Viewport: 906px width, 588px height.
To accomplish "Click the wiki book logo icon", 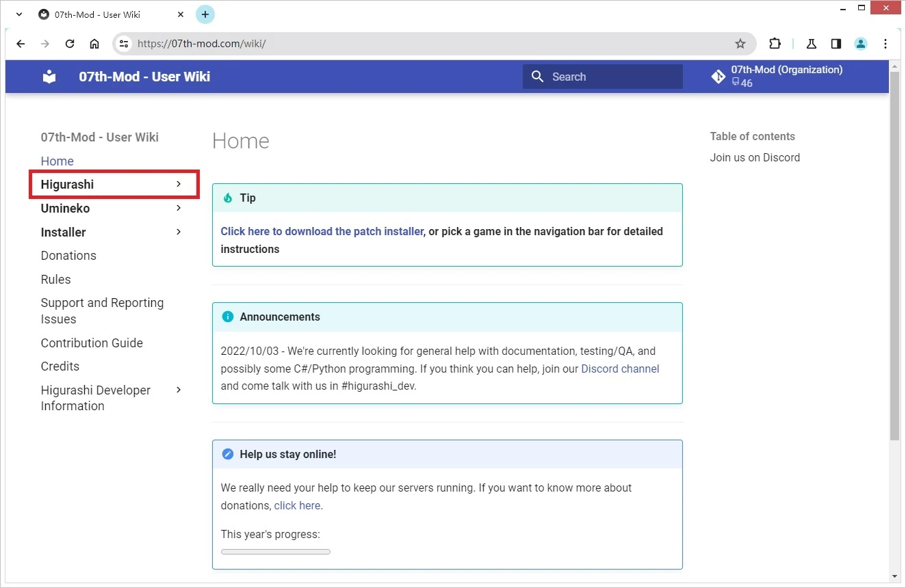I will (49, 77).
